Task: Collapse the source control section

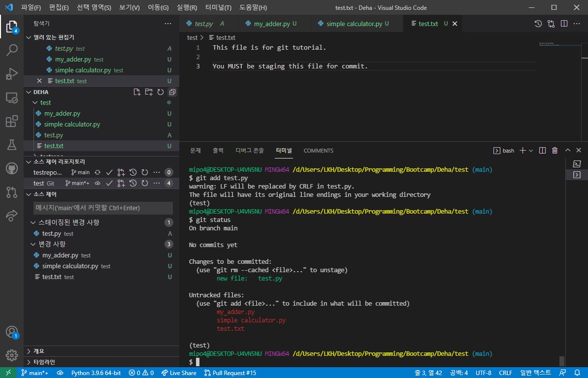Action: [29, 194]
